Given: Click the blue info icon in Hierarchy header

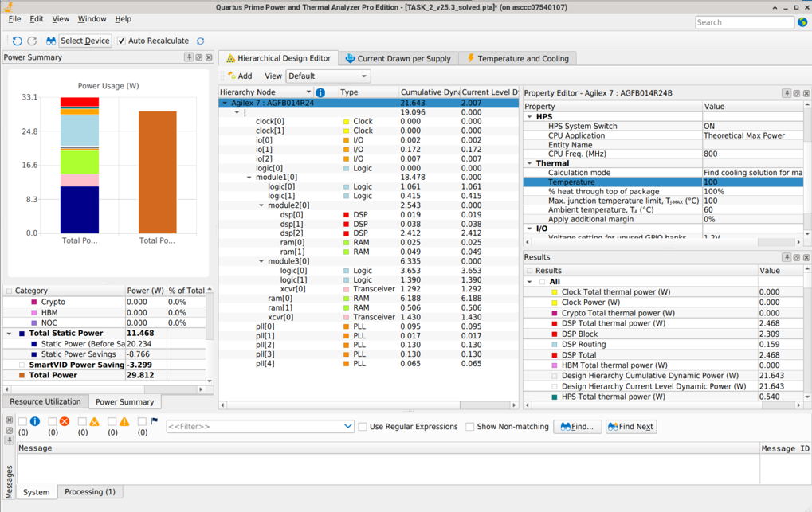Looking at the screenshot, I should click(320, 92).
